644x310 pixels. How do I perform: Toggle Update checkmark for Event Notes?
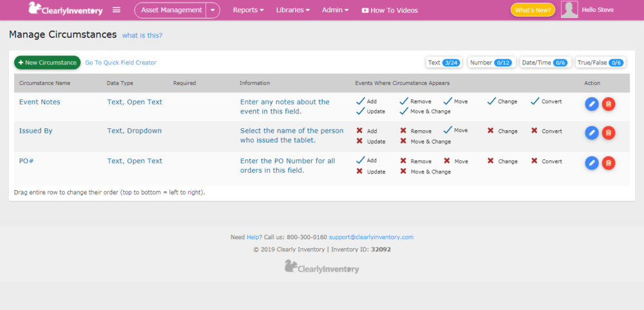point(361,111)
